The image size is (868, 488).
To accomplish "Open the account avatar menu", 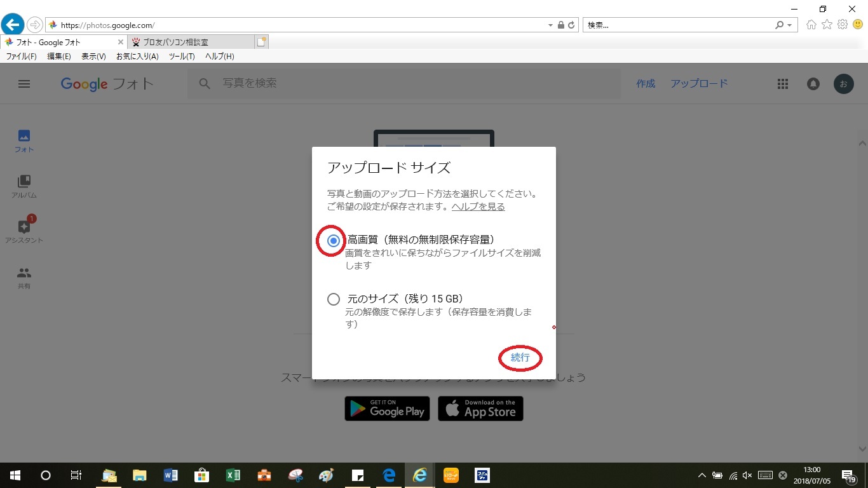I will (x=844, y=84).
